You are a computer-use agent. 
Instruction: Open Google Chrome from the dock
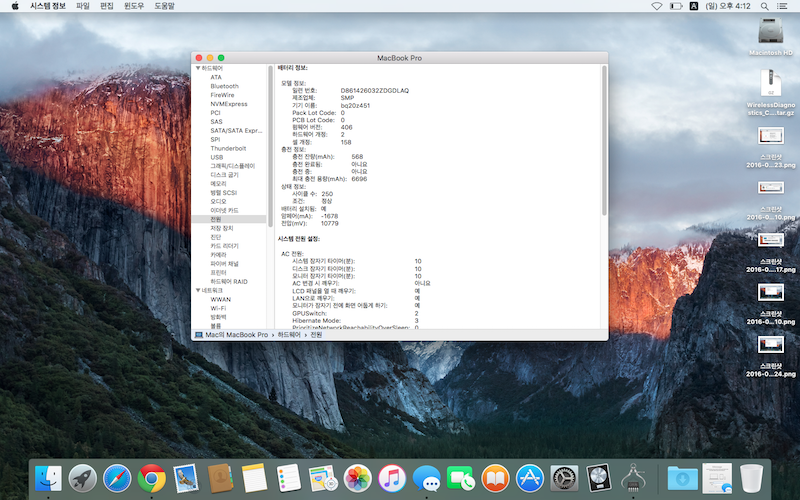coord(152,478)
